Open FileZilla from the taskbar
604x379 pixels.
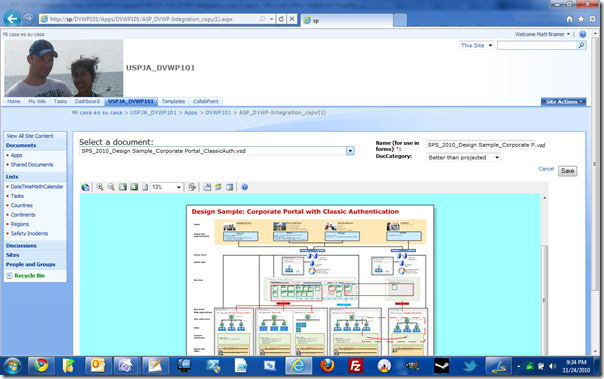pyautogui.click(x=355, y=366)
